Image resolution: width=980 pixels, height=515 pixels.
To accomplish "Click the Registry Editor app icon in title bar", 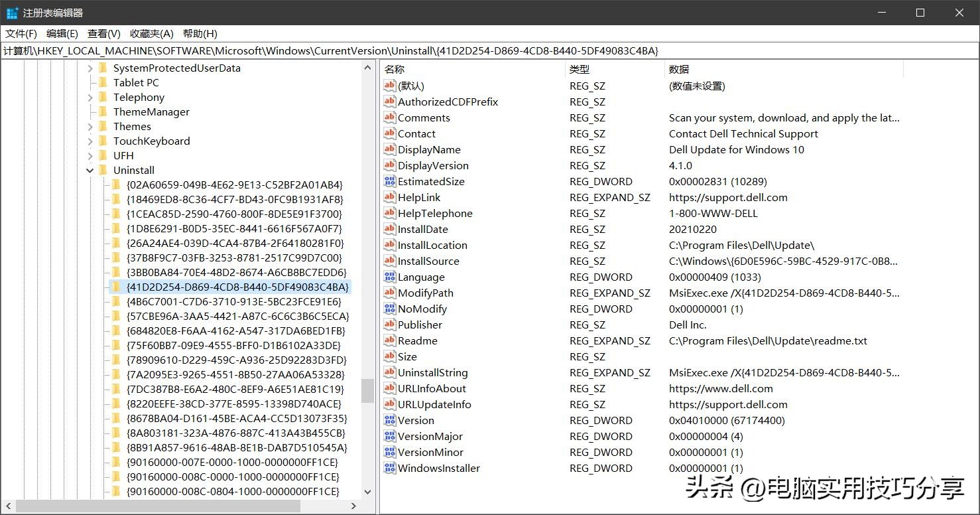I will tap(12, 13).
